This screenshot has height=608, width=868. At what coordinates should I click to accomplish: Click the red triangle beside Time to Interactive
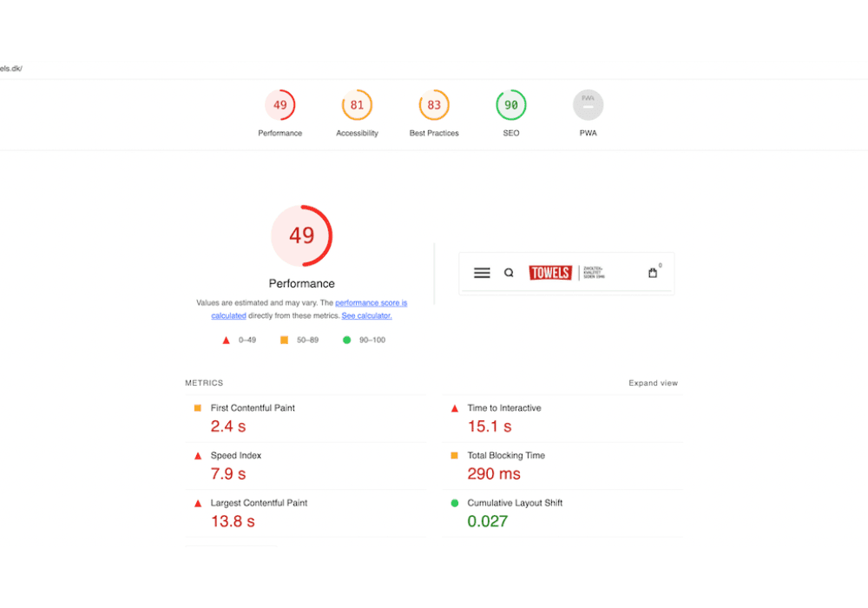point(453,407)
